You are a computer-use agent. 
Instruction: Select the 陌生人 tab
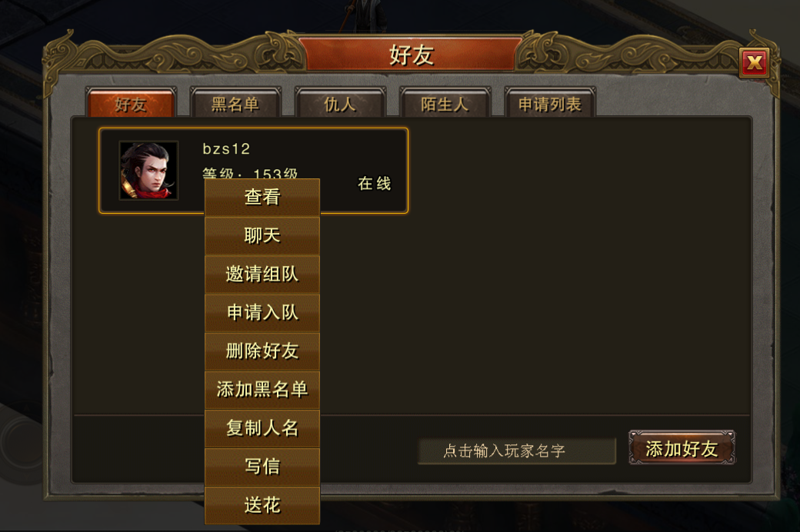pos(445,104)
